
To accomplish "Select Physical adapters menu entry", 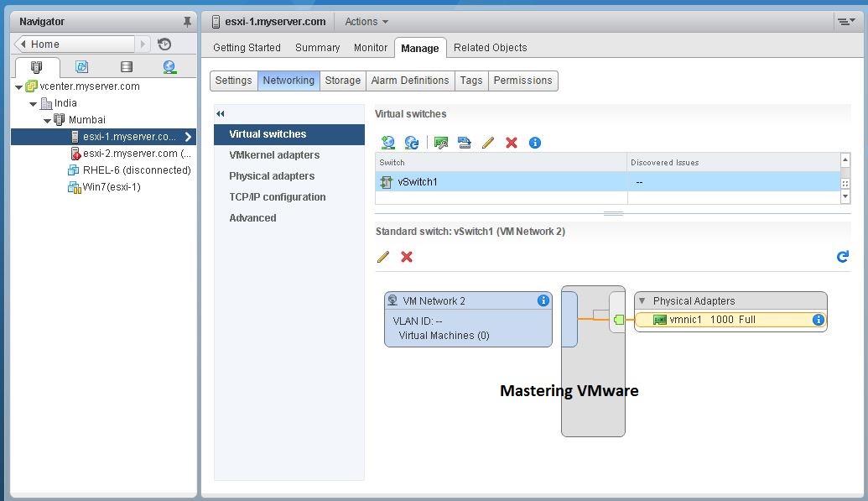I will point(272,176).
